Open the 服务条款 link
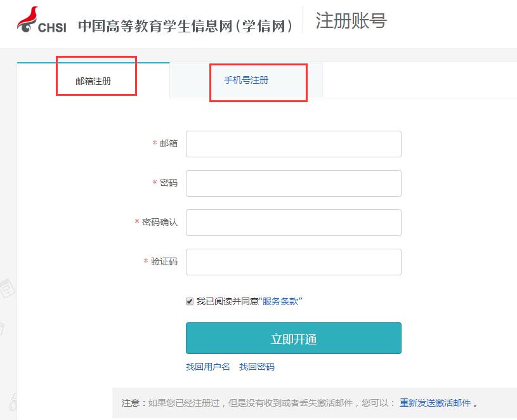The width and height of the screenshot is (517, 420). click(284, 301)
